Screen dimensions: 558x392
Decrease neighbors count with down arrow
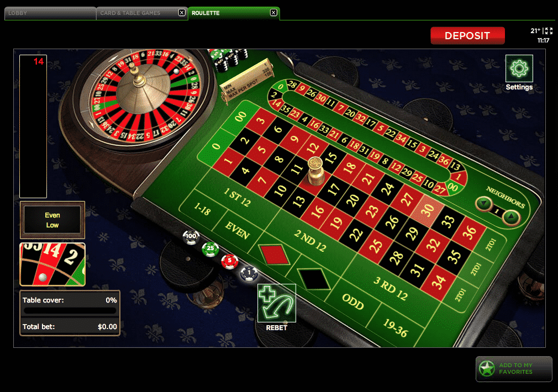coord(483,204)
